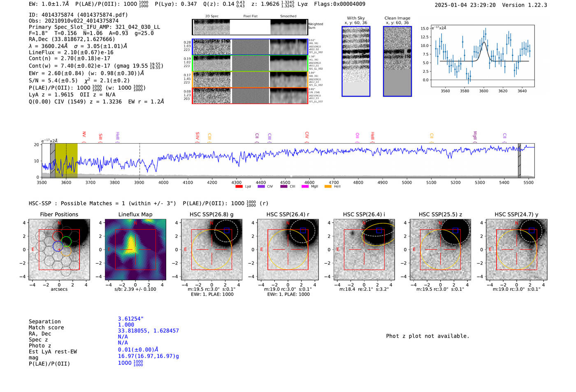Click the red-bordered 2D fiber spectrum row
This screenshot has width=576, height=392.
pos(250,95)
